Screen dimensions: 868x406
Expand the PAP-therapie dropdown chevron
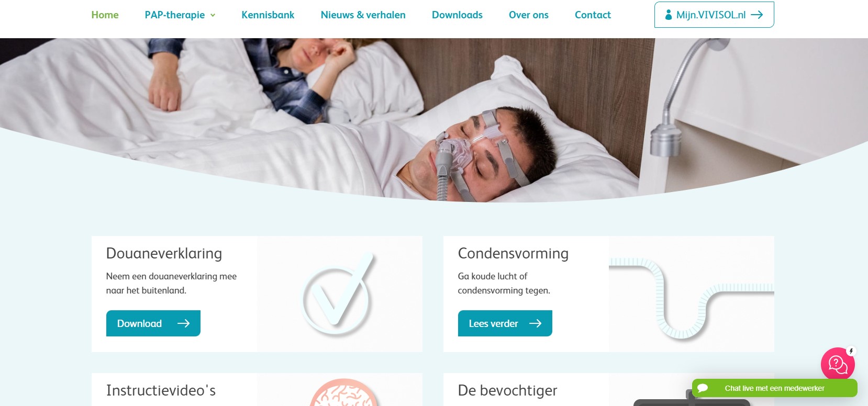(213, 15)
